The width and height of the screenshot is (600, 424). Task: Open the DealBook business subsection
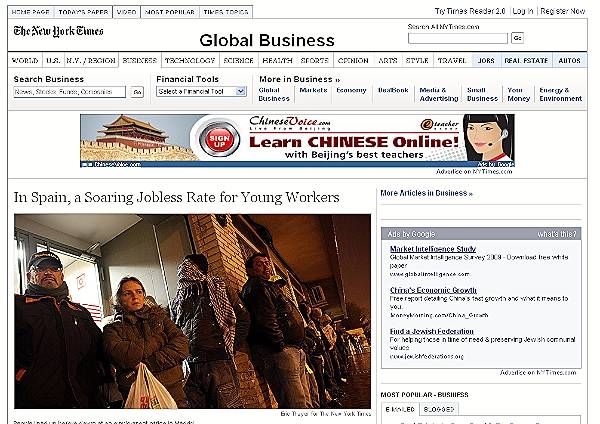(390, 90)
